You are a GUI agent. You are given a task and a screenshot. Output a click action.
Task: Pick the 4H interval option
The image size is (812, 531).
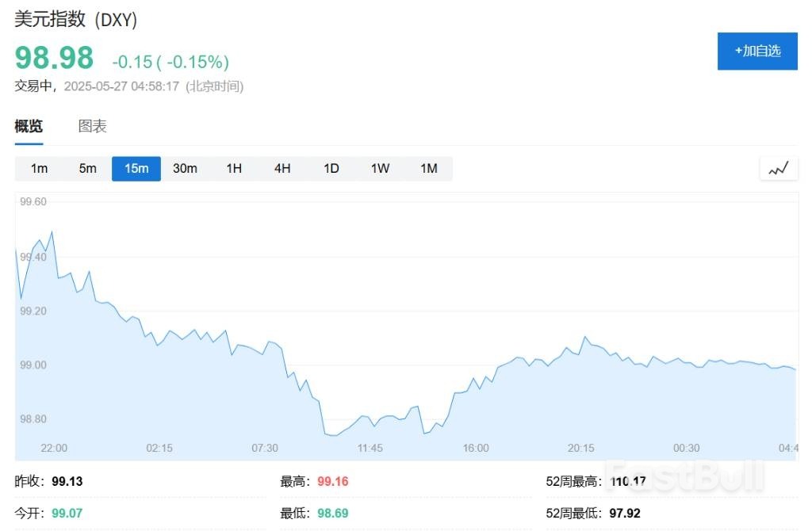(x=282, y=168)
